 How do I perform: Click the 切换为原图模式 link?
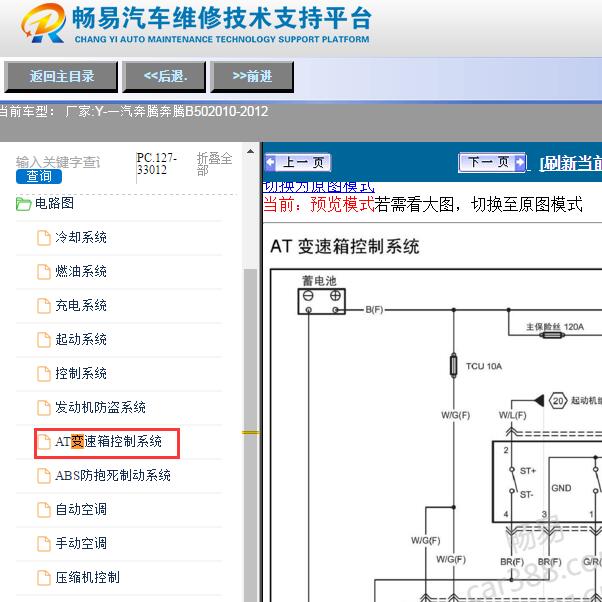[319, 187]
